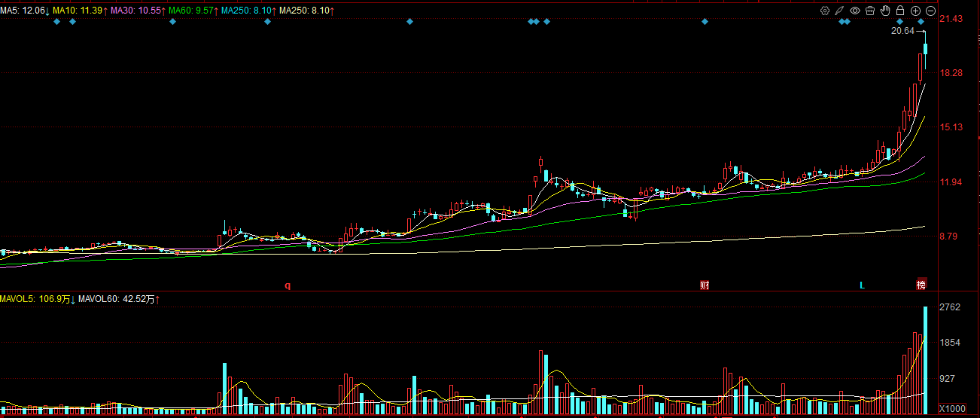Click the 1854 volume axis label

950,342
